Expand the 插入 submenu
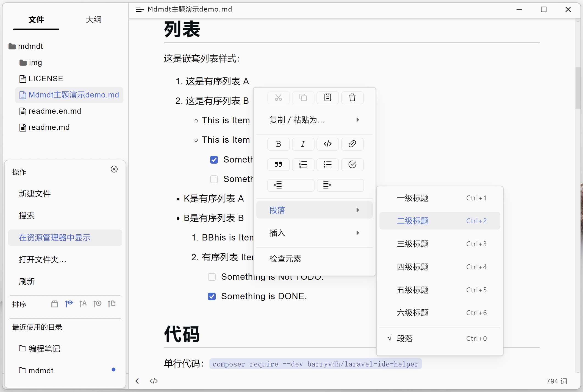583x392 pixels. click(x=314, y=233)
